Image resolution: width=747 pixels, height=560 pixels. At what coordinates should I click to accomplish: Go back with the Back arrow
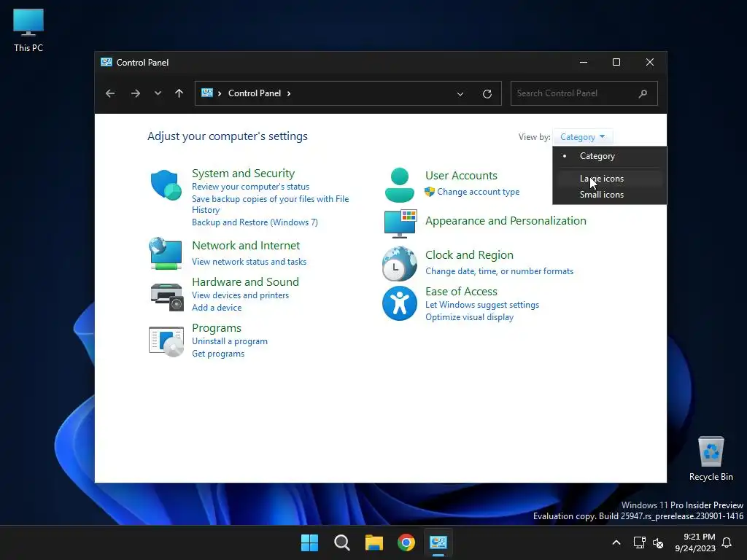click(110, 93)
